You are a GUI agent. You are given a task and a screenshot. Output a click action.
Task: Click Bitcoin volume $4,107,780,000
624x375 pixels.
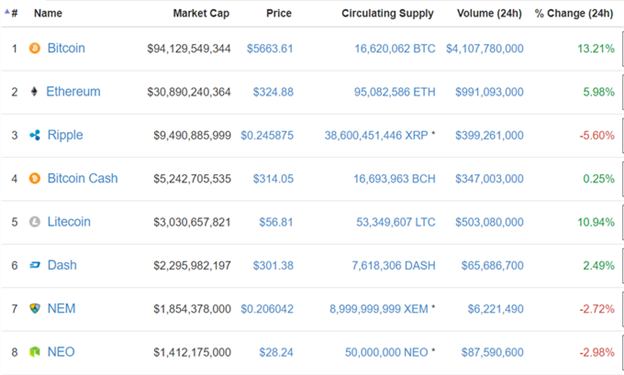point(485,49)
